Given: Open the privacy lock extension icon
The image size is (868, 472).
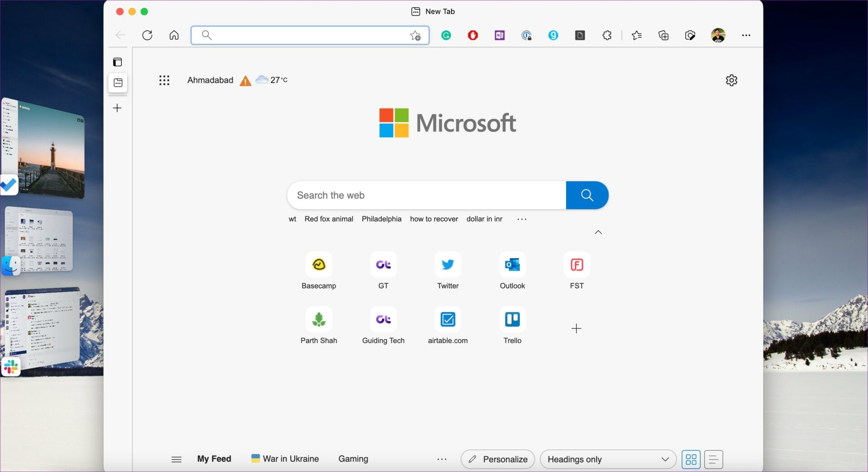Looking at the screenshot, I should coord(526,35).
